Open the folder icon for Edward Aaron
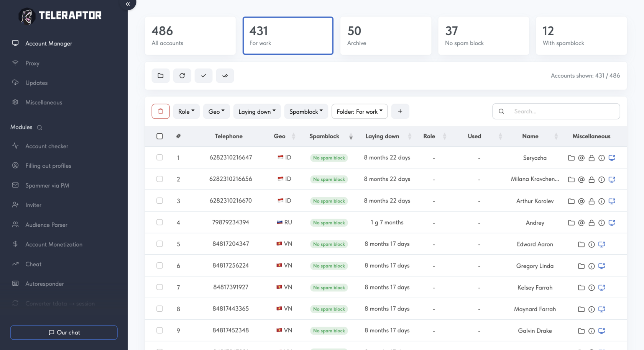The width and height of the screenshot is (644, 350). [581, 244]
